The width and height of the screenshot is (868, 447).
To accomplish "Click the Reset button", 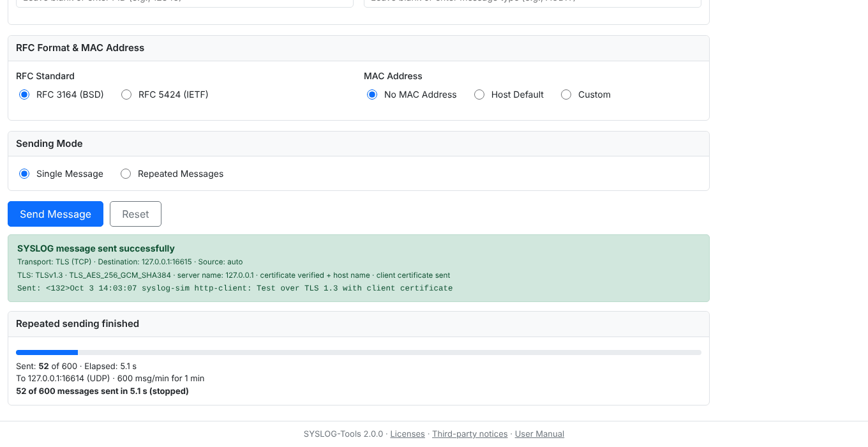I will point(135,214).
